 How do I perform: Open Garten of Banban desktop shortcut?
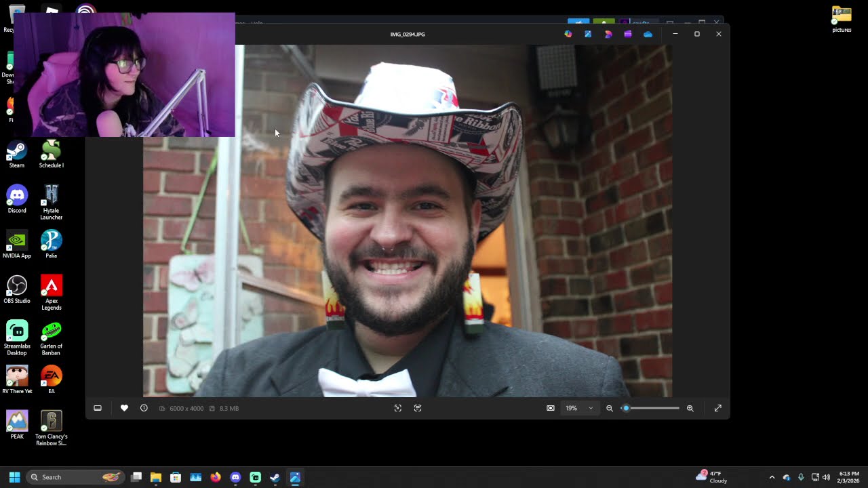tap(52, 338)
